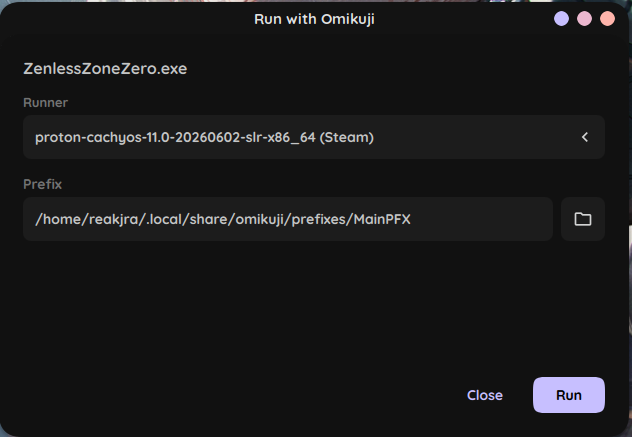
Task: Click the Prefix field label
Action: pos(42,184)
